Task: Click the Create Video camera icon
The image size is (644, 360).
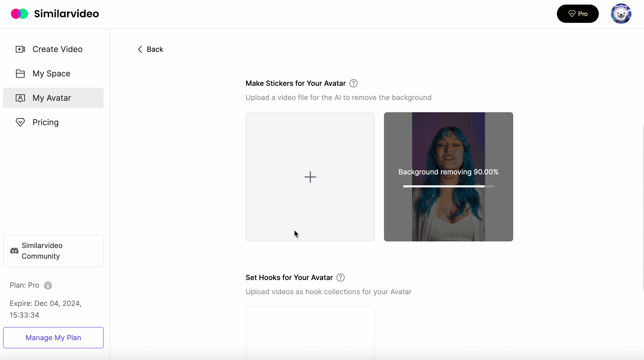Action: pyautogui.click(x=20, y=49)
